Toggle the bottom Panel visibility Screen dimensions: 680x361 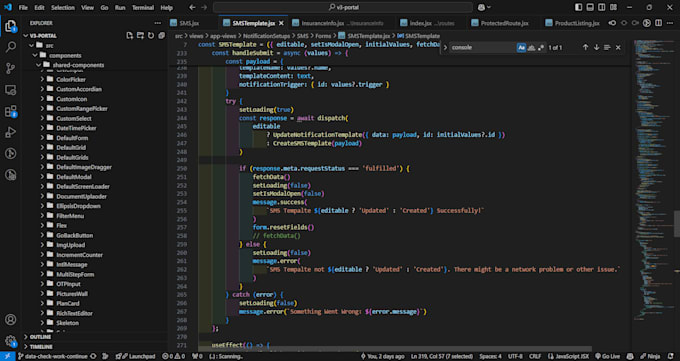click(x=590, y=7)
